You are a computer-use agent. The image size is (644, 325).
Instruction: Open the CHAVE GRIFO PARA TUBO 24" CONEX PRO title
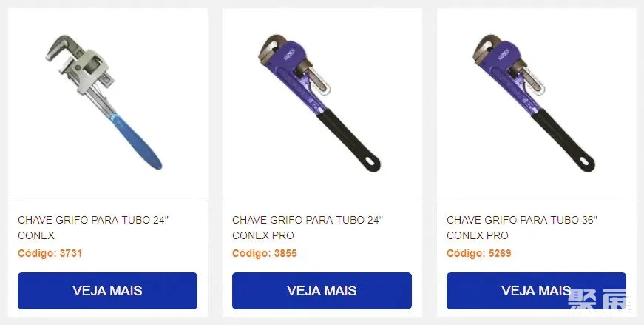click(308, 227)
